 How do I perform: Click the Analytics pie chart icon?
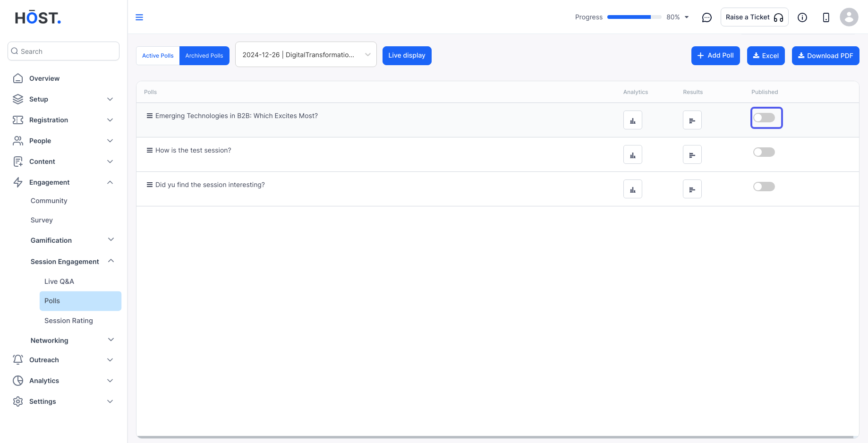[x=18, y=381]
